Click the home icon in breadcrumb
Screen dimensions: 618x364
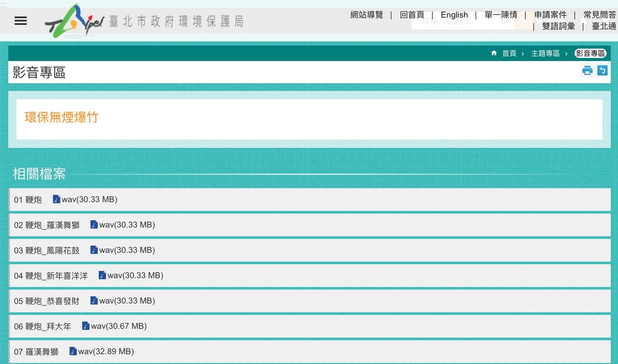tap(494, 53)
